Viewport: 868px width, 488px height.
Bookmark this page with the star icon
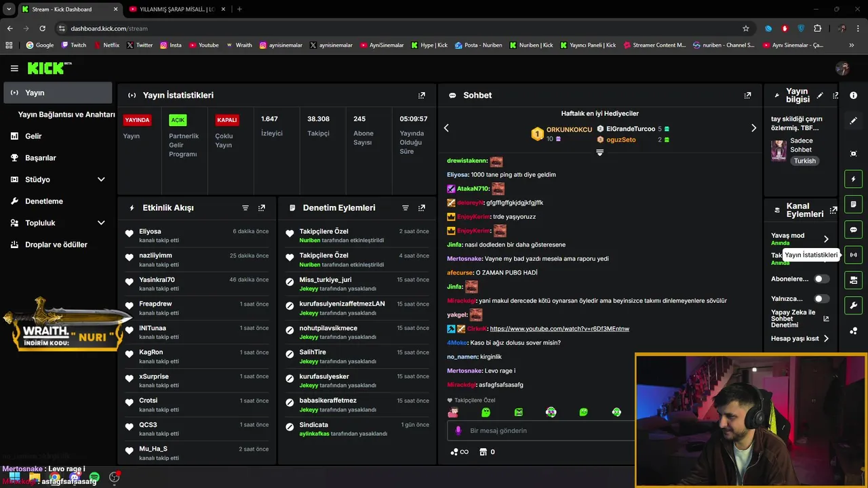746,28
